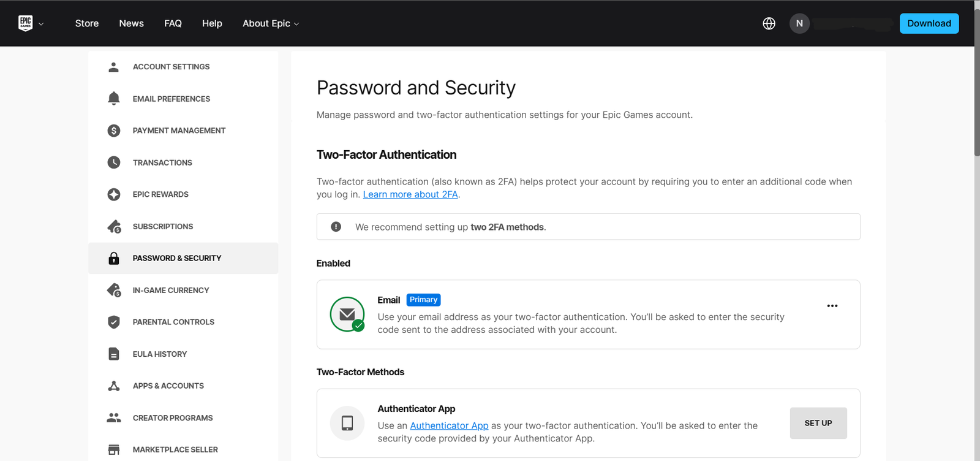Screen dimensions: 980x461
Task: Open the language globe icon
Action: (769, 23)
